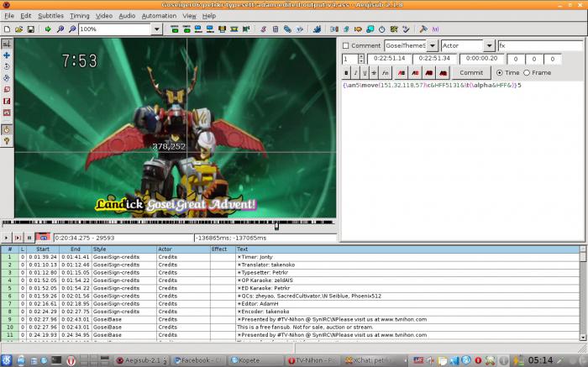Click the play current line button
Image resolution: width=588 pixels, height=367 pixels.
point(18,238)
